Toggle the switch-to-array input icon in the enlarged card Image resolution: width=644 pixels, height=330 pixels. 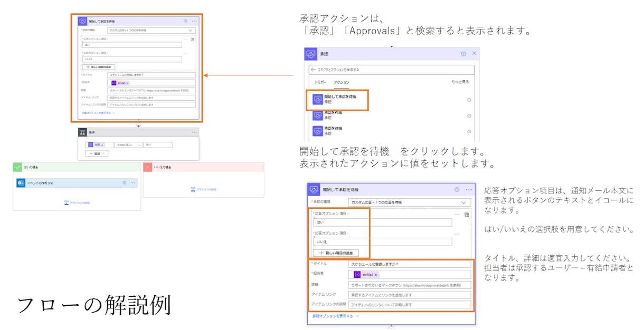467,215
